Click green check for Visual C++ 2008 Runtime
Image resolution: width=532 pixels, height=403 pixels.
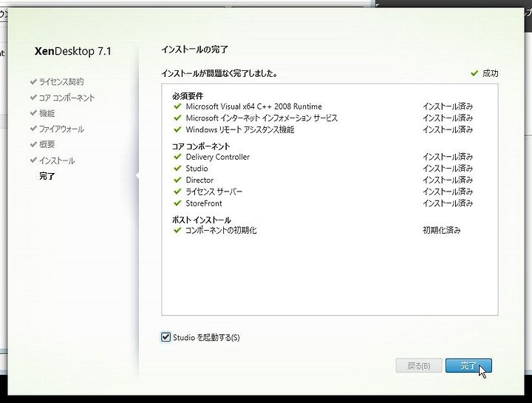point(177,106)
